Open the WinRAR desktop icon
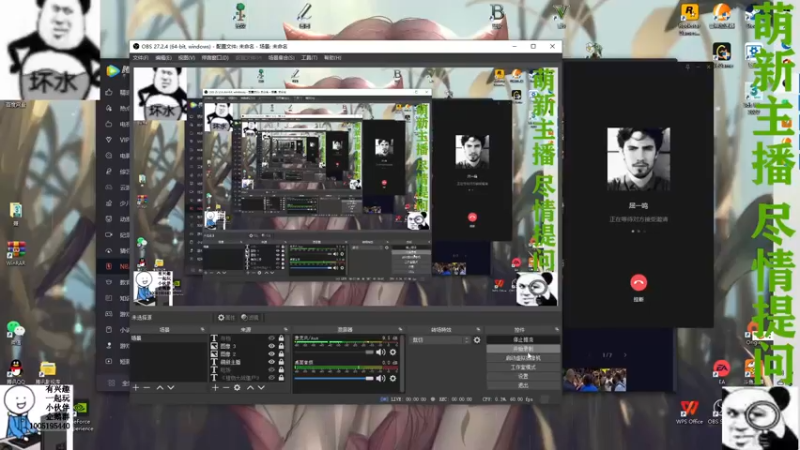This screenshot has height=450, width=800. click(16, 253)
